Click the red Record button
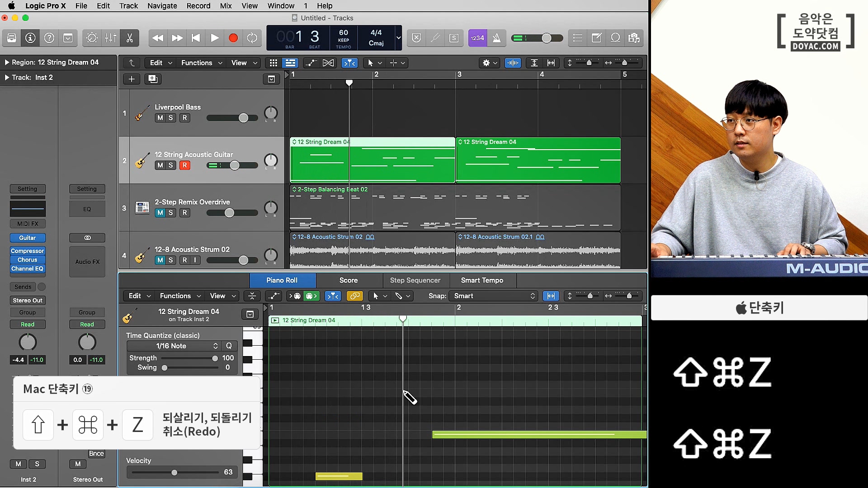The height and width of the screenshot is (488, 868). pyautogui.click(x=233, y=38)
